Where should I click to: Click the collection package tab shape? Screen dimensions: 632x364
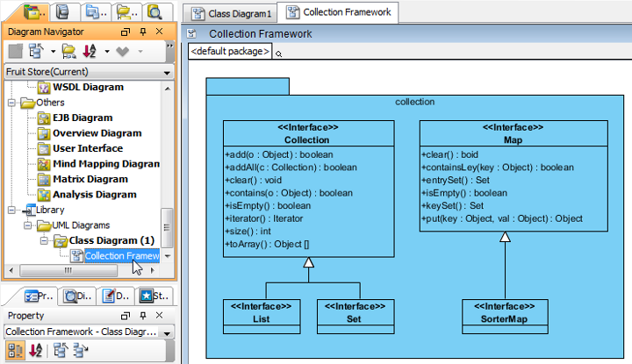(x=248, y=87)
